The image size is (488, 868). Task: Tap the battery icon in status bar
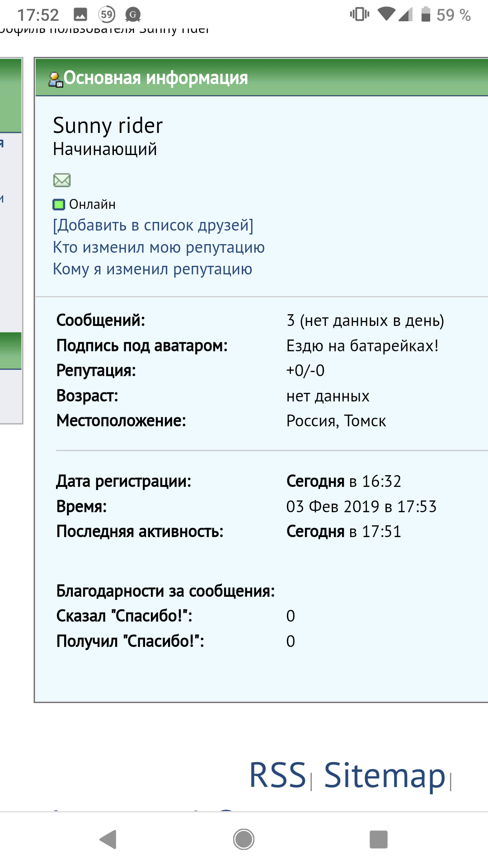tap(426, 14)
